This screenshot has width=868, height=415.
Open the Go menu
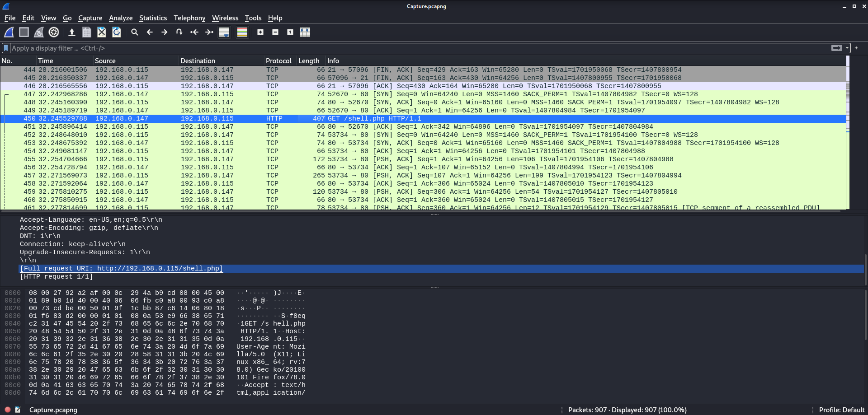(x=67, y=18)
